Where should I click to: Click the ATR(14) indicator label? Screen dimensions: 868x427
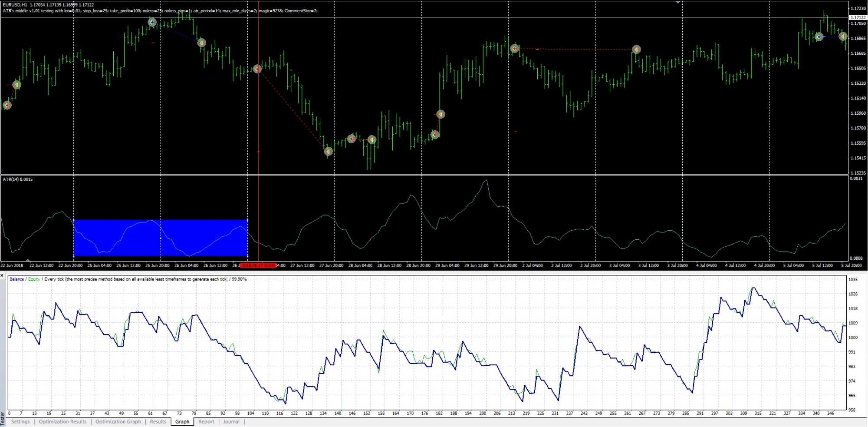(x=18, y=179)
